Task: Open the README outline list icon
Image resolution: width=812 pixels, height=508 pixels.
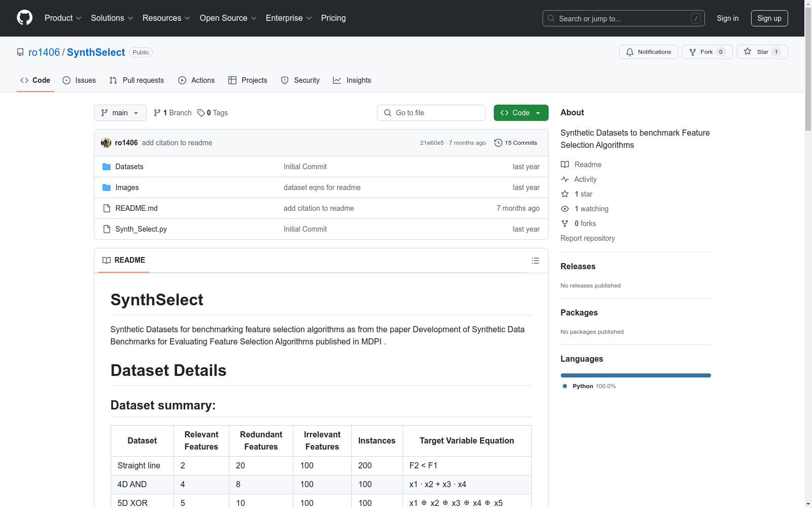Action: [x=535, y=261]
